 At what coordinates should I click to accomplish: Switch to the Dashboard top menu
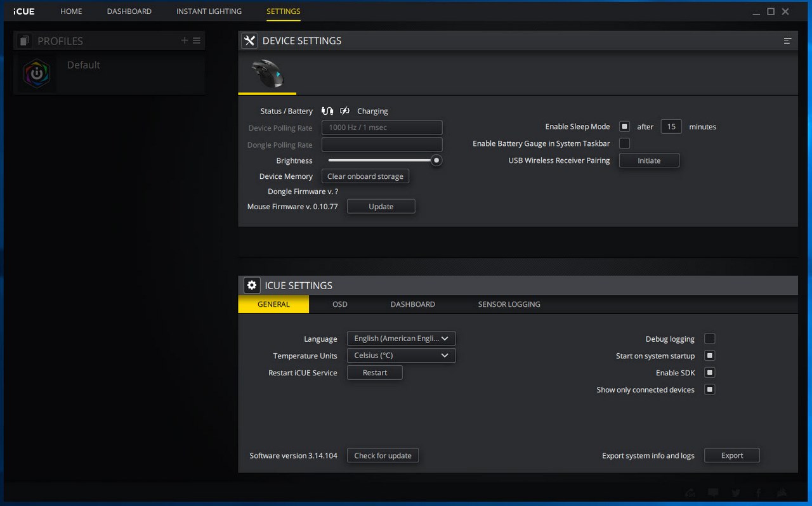coord(129,11)
